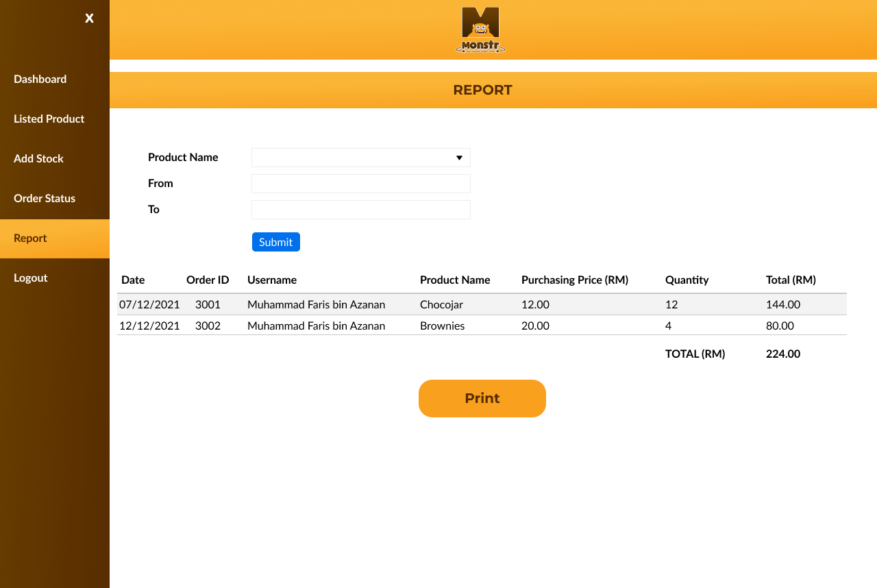The image size is (877, 588).
Task: Expand the Product Name dropdown
Action: 360,158
